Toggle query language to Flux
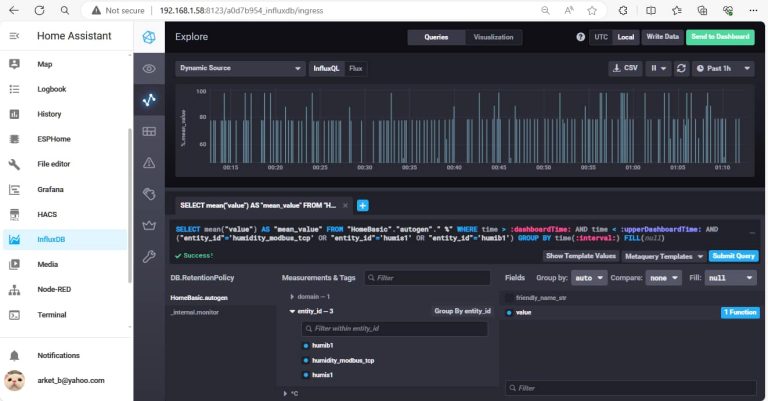This screenshot has width=768, height=401. (355, 69)
